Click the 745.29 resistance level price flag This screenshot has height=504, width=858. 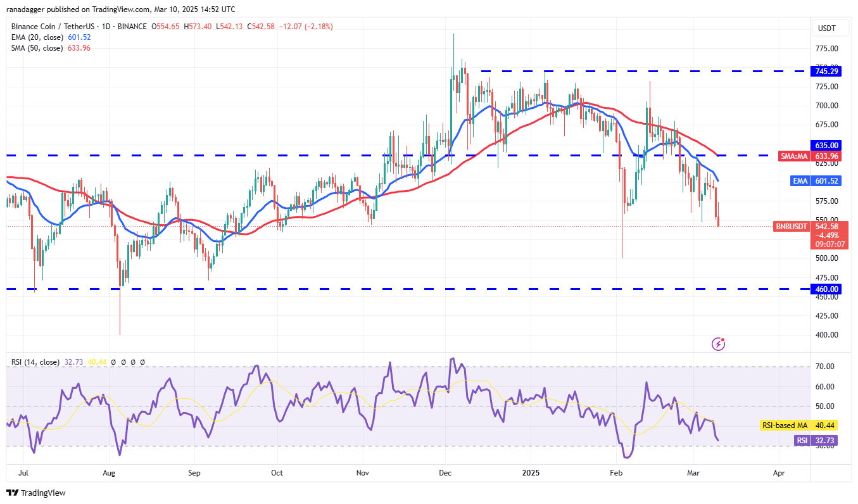click(x=826, y=71)
